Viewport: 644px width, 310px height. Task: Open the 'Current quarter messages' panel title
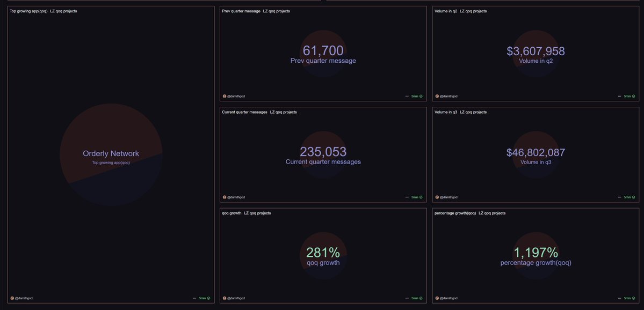pyautogui.click(x=244, y=112)
